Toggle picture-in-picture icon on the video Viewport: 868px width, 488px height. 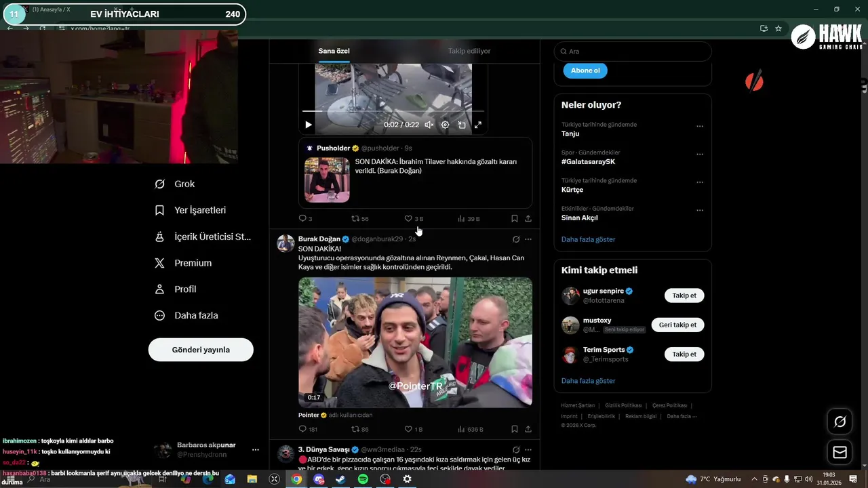462,125
